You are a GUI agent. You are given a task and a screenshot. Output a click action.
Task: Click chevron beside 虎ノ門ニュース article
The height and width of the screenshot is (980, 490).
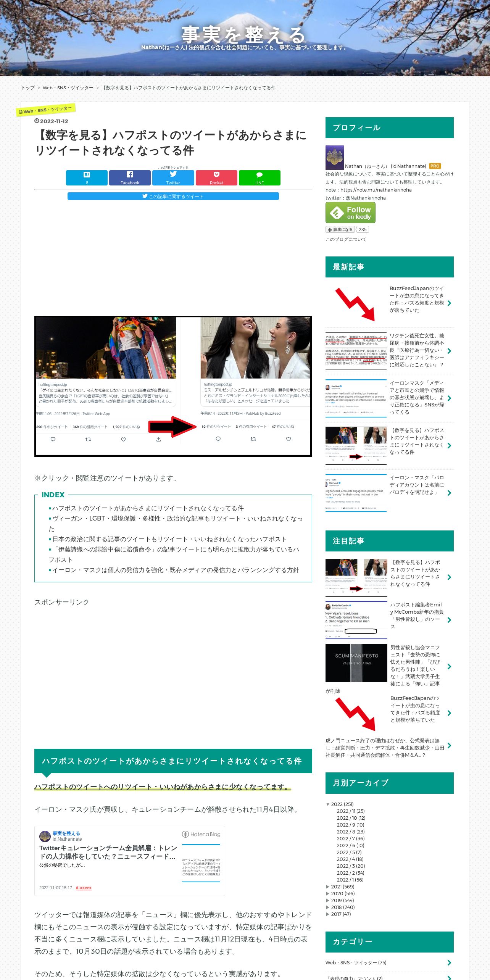(449, 746)
